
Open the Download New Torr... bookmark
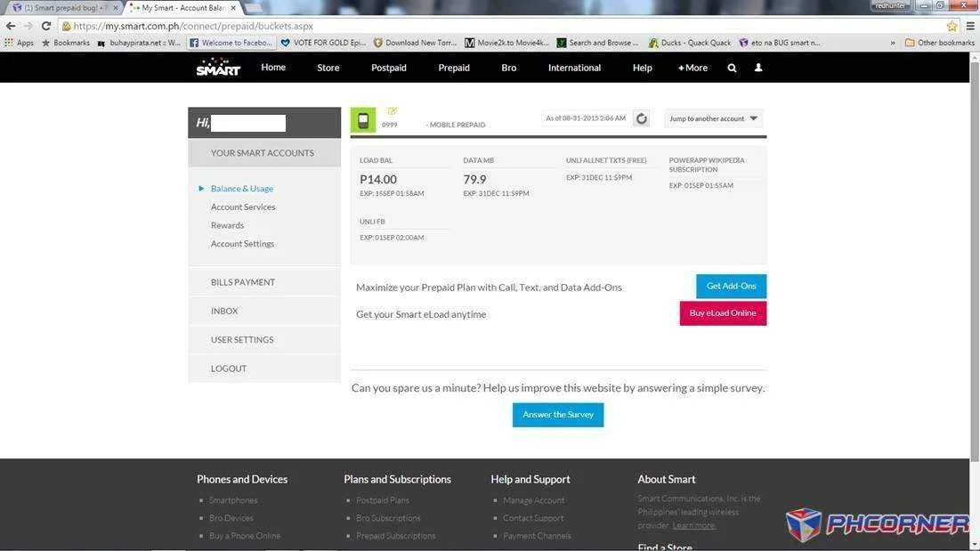pos(415,43)
